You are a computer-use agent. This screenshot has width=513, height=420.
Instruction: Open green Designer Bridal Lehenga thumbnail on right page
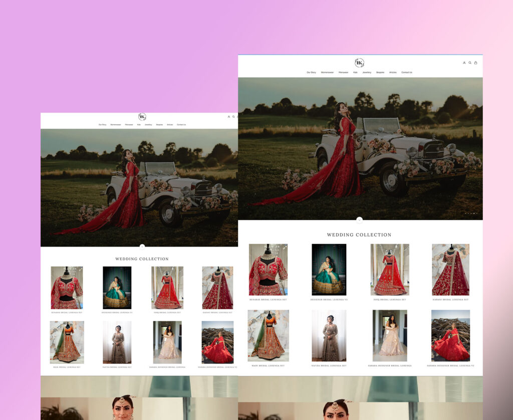pyautogui.click(x=329, y=269)
